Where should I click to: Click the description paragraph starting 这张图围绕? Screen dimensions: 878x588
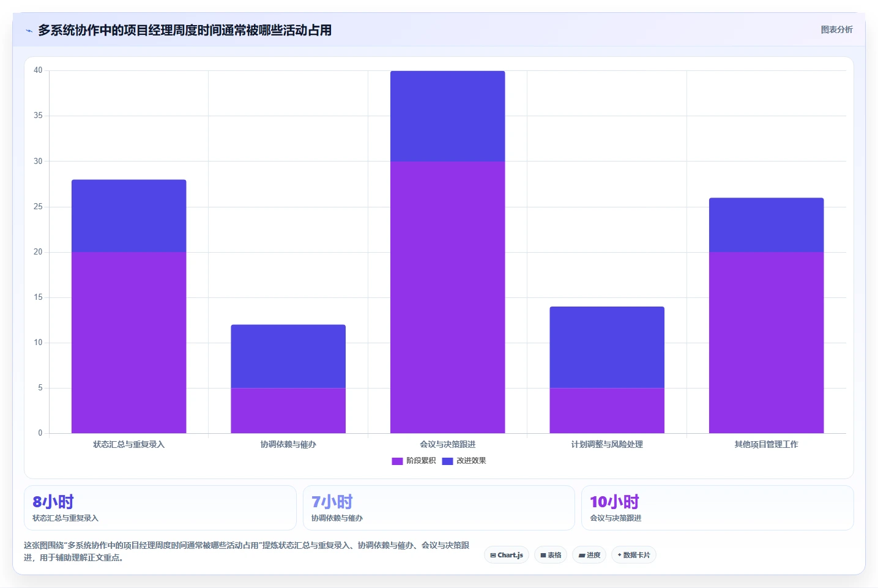[x=247, y=551]
